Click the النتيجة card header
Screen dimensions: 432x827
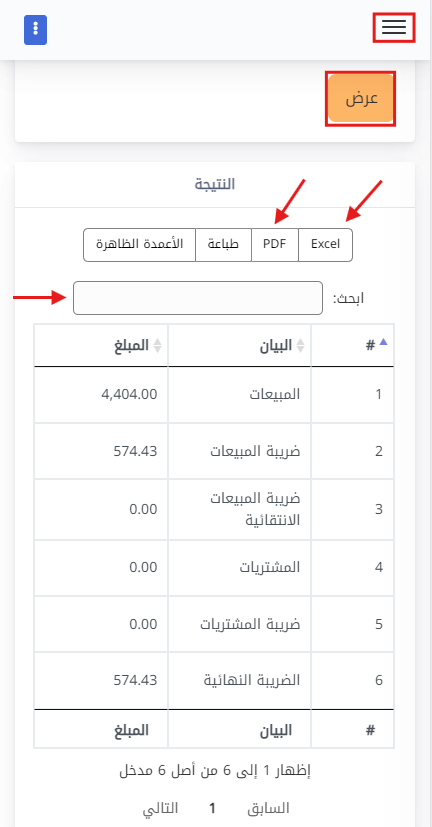pyautogui.click(x=215, y=185)
